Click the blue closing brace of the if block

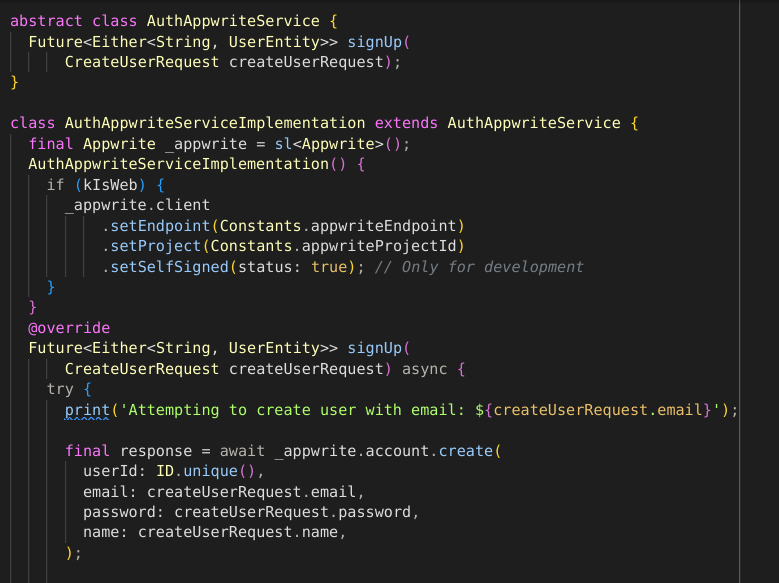pyautogui.click(x=51, y=287)
